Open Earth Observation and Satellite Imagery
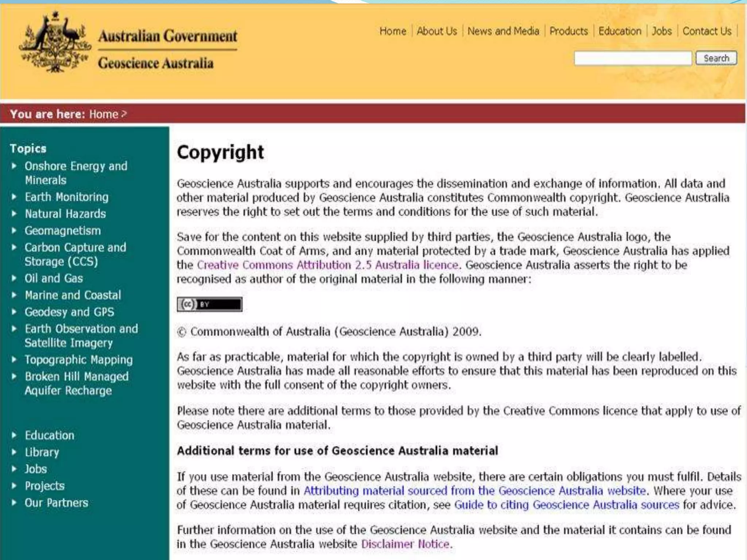Screen dimensions: 747x560 pos(81,335)
